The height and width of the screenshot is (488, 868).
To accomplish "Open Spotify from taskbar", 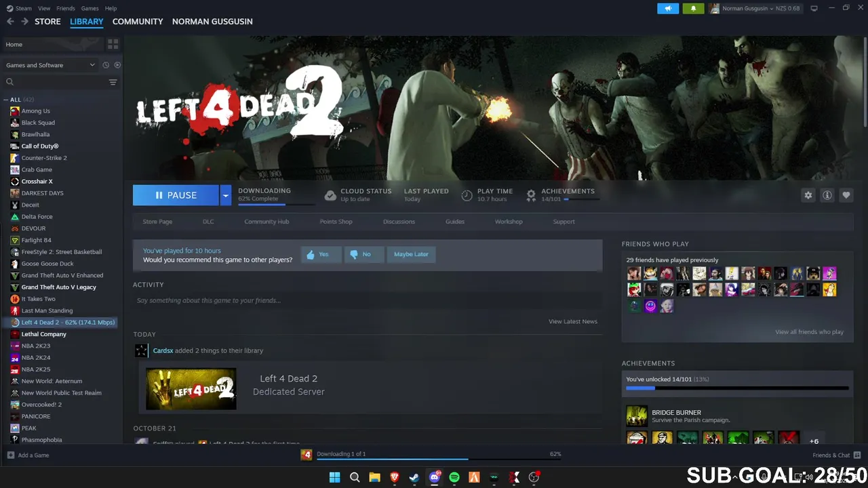I will (x=454, y=477).
